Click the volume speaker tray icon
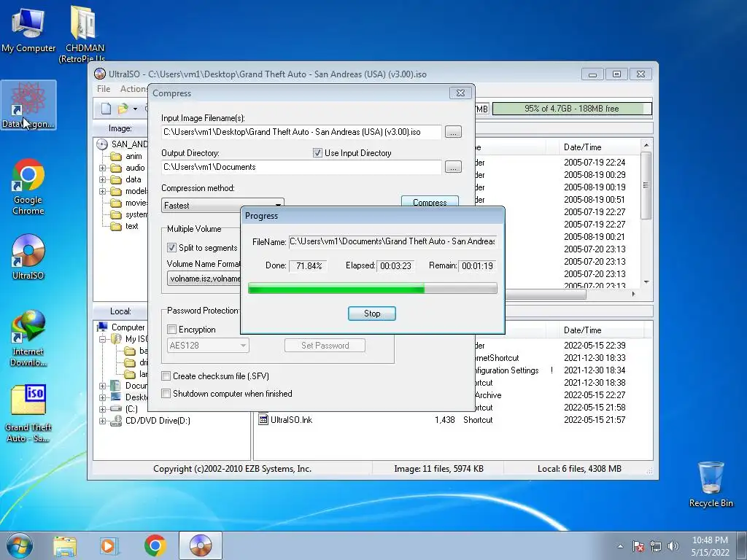Image resolution: width=747 pixels, height=560 pixels. (673, 546)
